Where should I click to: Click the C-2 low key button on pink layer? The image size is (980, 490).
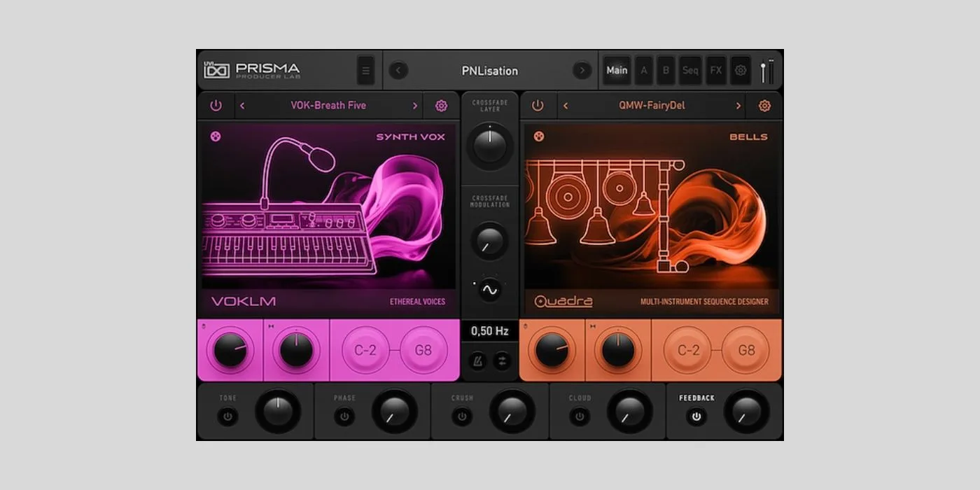[365, 350]
